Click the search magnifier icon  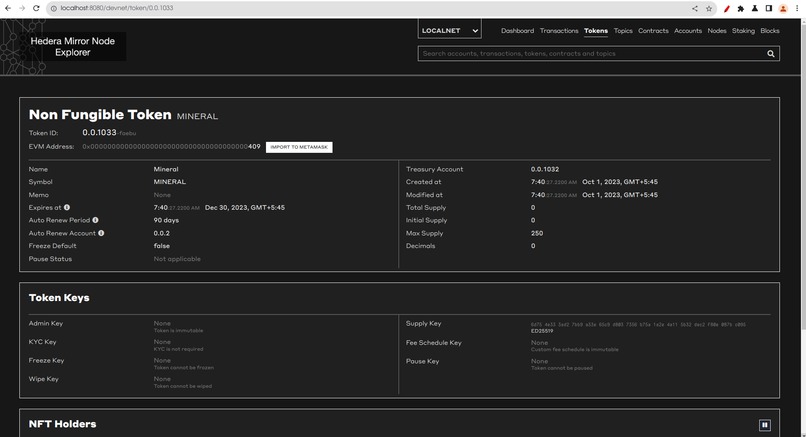pyautogui.click(x=771, y=53)
